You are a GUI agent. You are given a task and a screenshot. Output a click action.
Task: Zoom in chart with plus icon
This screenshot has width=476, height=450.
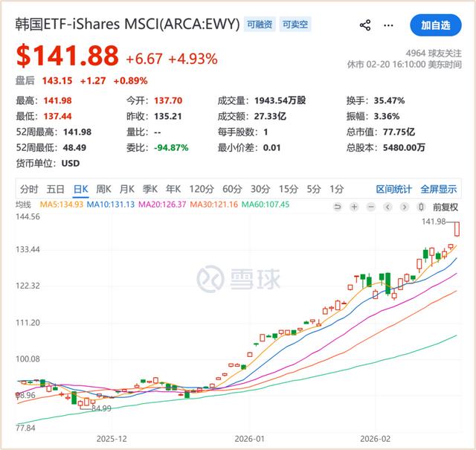click(354, 207)
